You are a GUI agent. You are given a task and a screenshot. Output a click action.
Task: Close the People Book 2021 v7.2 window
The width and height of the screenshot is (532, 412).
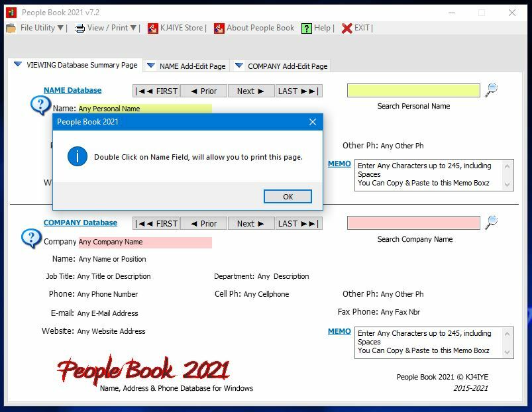512,13
